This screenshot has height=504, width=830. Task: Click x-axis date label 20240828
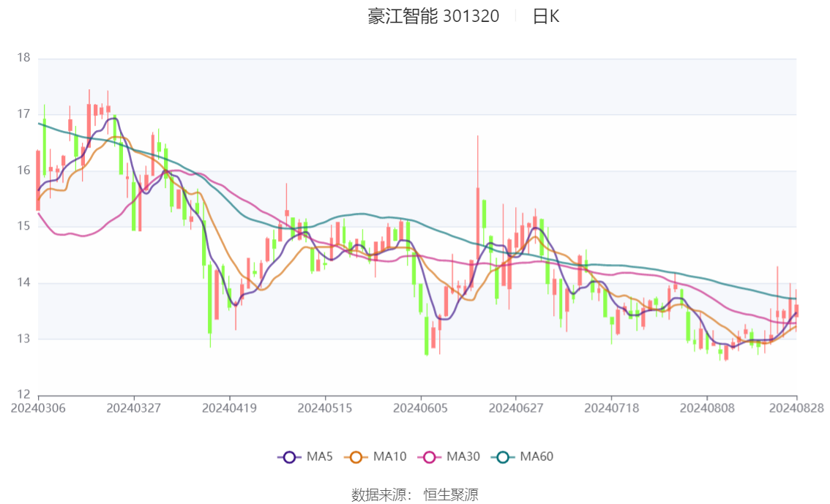click(x=796, y=408)
